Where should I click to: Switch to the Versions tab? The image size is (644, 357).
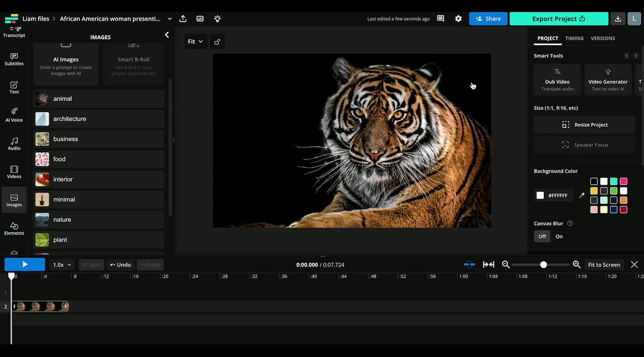[603, 38]
